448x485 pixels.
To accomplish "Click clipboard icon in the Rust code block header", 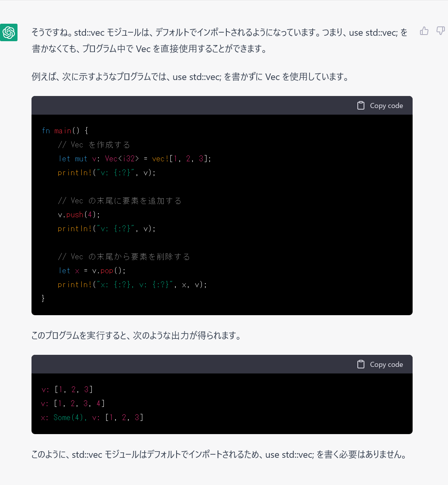I will tap(361, 106).
